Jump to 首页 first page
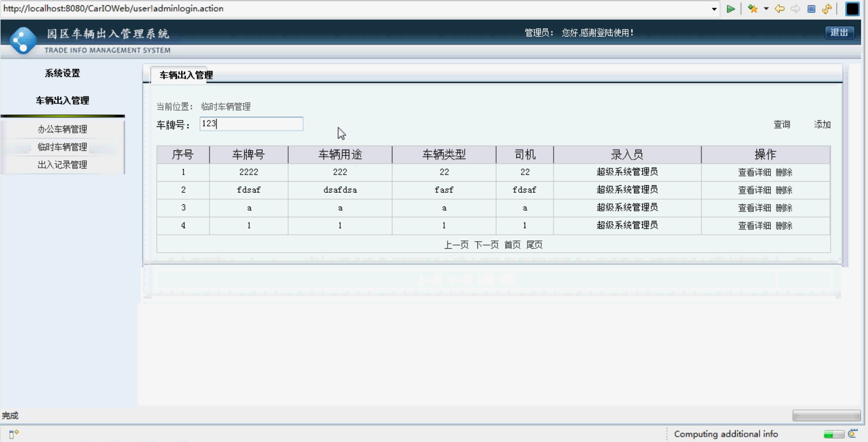 (513, 245)
